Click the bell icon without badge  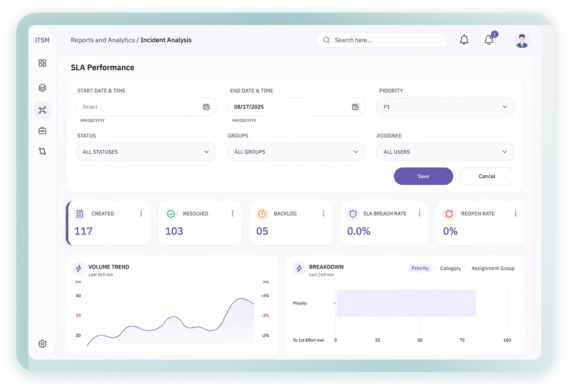pos(464,40)
